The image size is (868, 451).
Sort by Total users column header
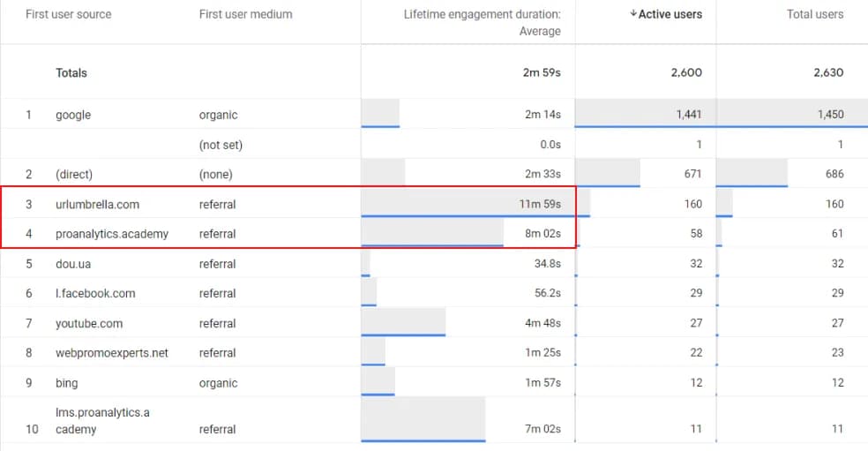coord(815,14)
